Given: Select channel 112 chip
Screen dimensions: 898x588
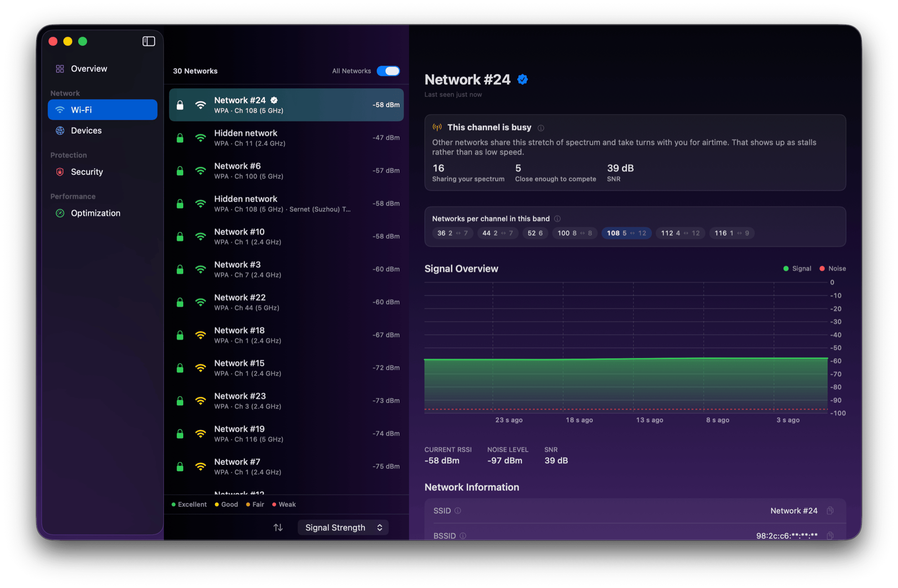Looking at the screenshot, I should click(x=680, y=233).
